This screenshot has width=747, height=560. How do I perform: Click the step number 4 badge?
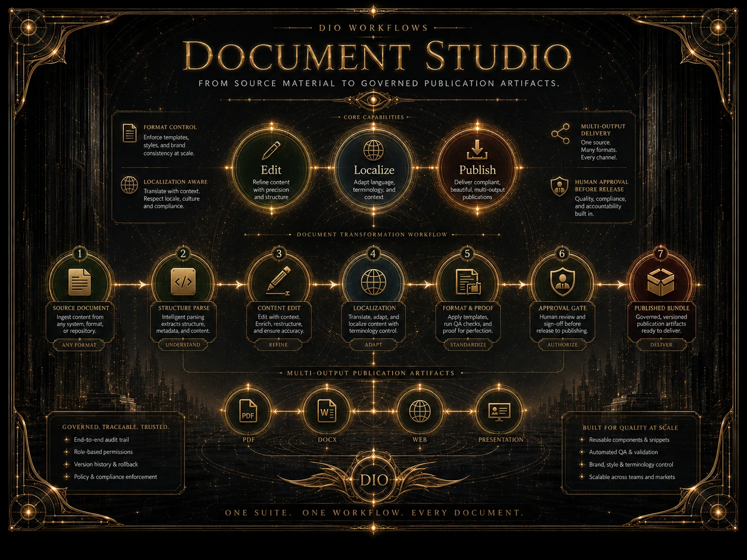tap(373, 253)
